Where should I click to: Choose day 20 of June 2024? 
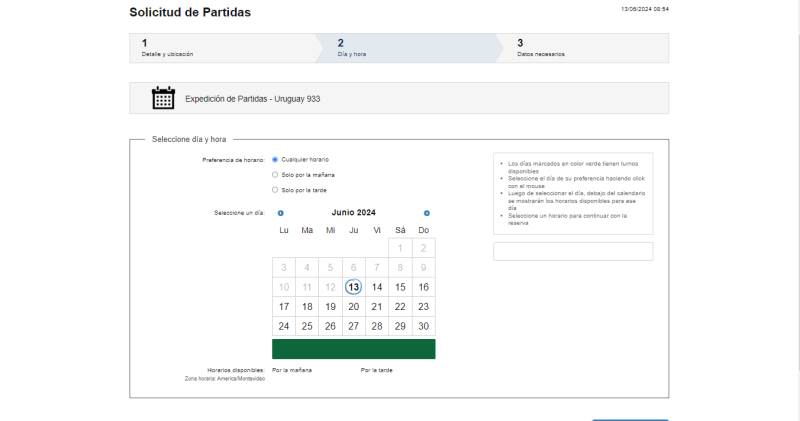pos(353,307)
